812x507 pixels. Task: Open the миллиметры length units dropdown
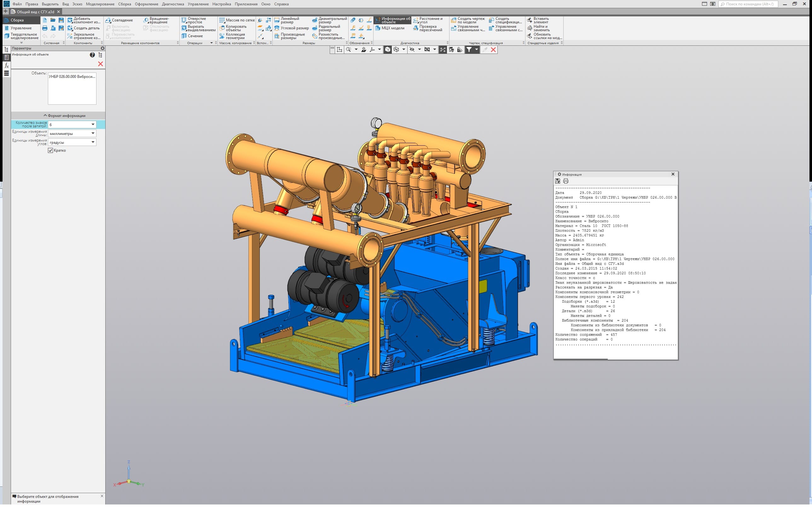point(93,133)
